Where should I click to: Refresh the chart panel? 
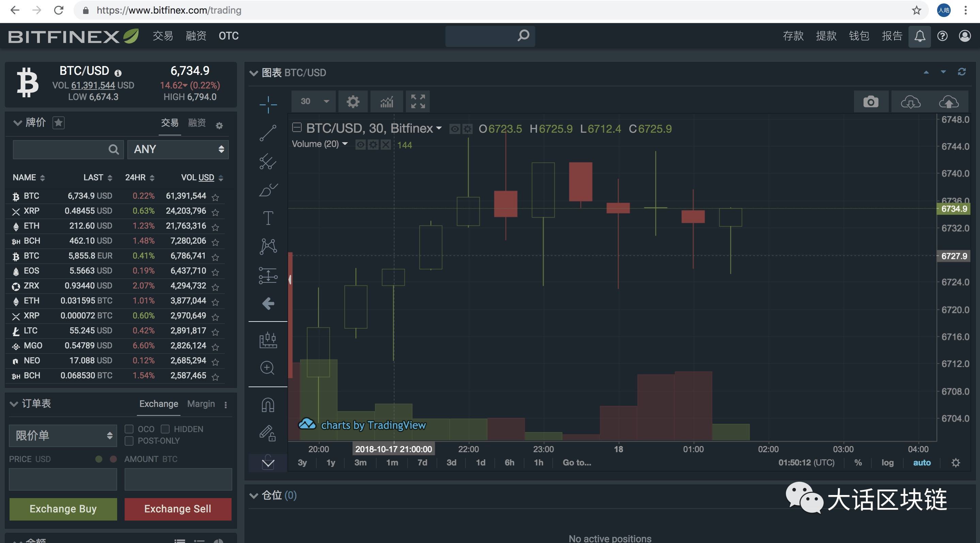961,72
